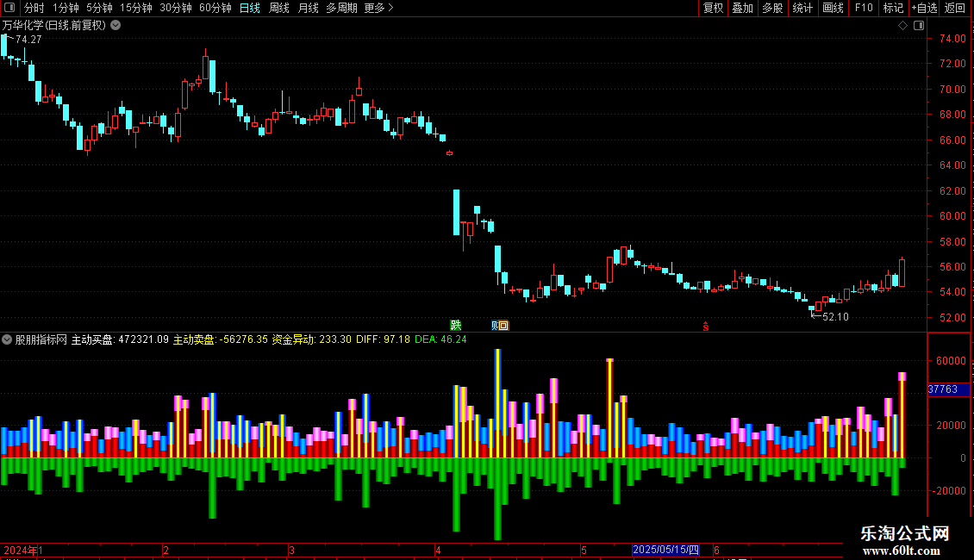The width and height of the screenshot is (974, 560).
Task: Click the DEA 46.24 reading
Action: 440,339
